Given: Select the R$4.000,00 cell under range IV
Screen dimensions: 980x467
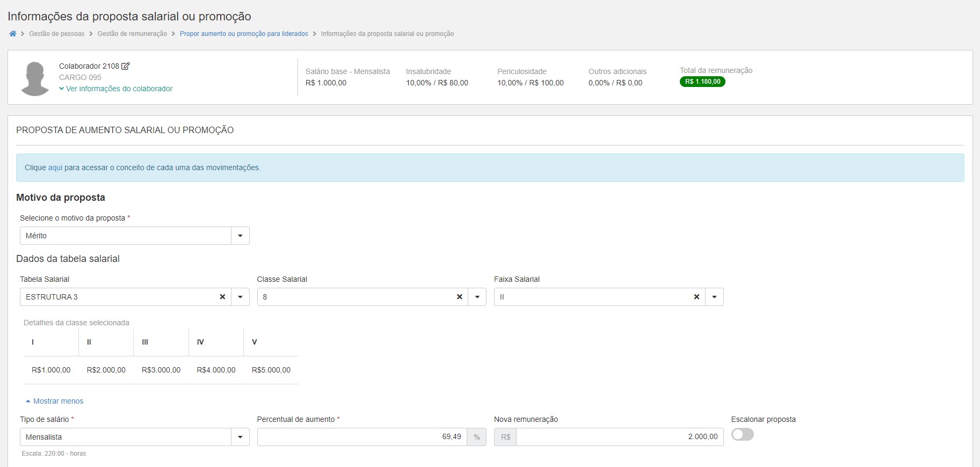Looking at the screenshot, I should [x=216, y=370].
